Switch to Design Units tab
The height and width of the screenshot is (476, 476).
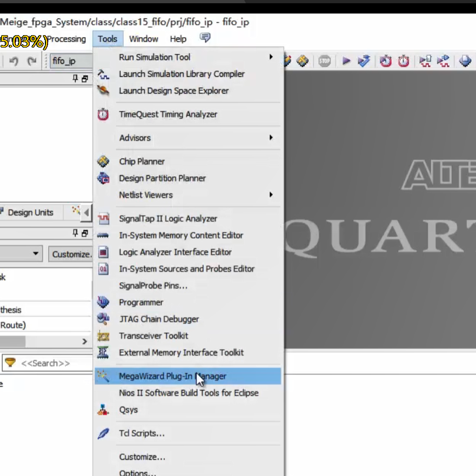click(x=30, y=212)
